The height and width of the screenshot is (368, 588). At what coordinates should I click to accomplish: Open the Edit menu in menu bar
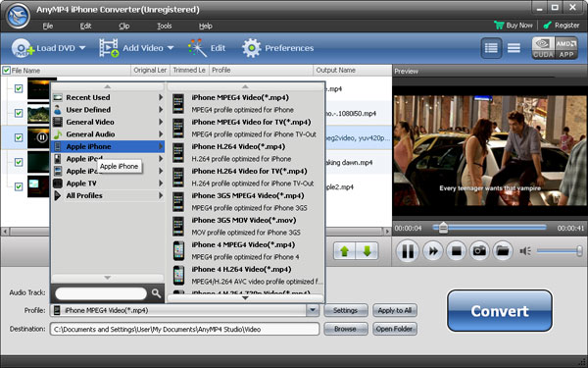[85, 26]
